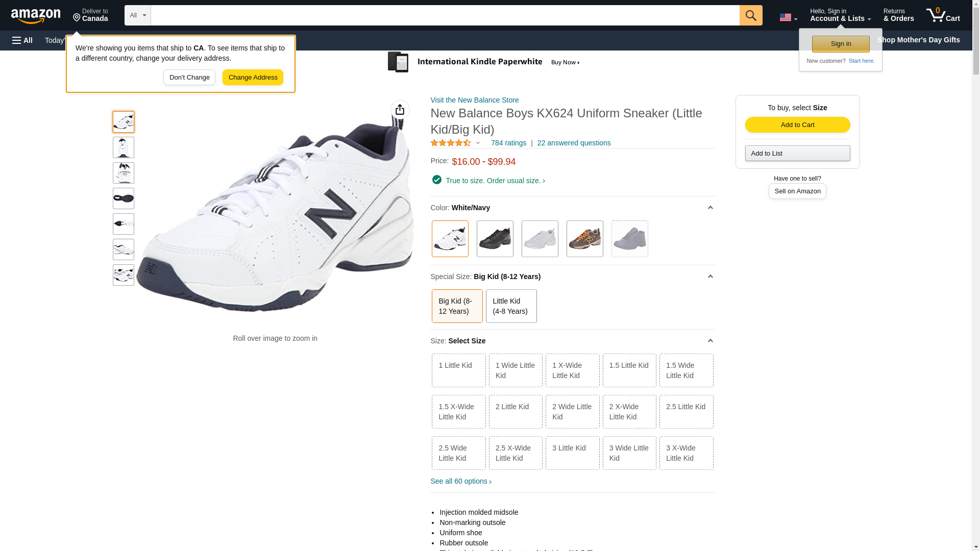Choose size 2 Little Kid

pyautogui.click(x=515, y=411)
